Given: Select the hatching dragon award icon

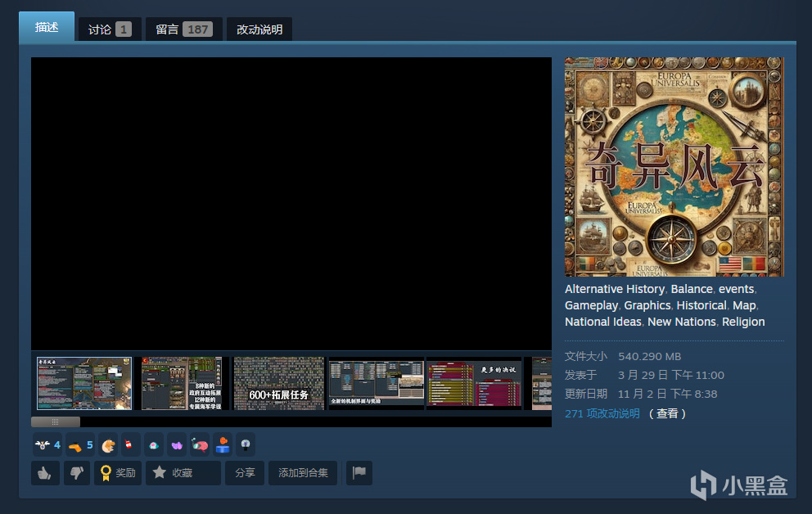Looking at the screenshot, I should point(108,445).
